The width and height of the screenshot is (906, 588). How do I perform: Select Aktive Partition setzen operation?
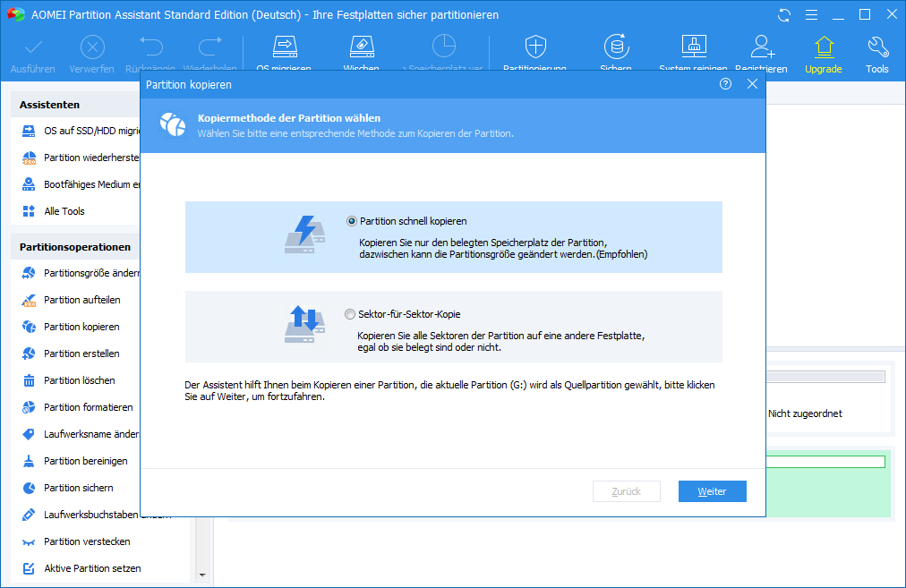81,568
